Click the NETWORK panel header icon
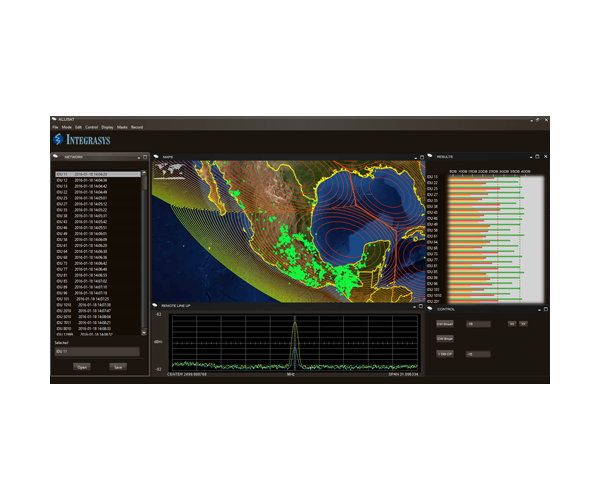The image size is (600, 500). point(55,156)
